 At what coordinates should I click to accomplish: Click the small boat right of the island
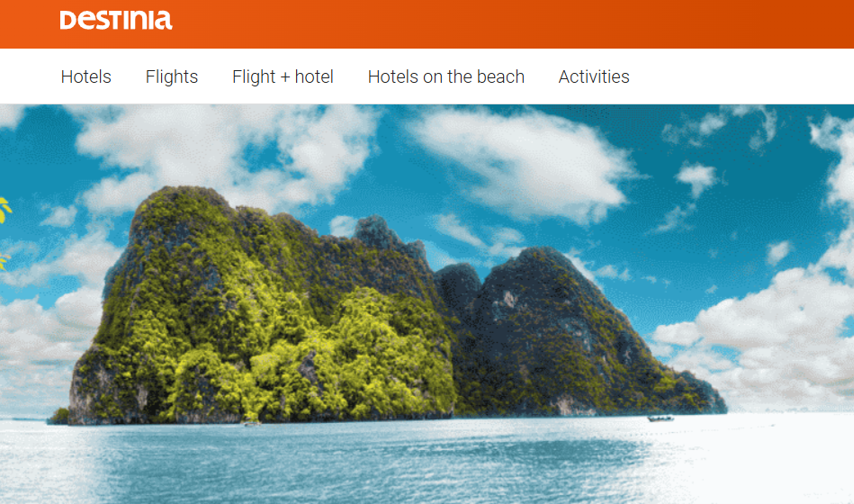(661, 418)
